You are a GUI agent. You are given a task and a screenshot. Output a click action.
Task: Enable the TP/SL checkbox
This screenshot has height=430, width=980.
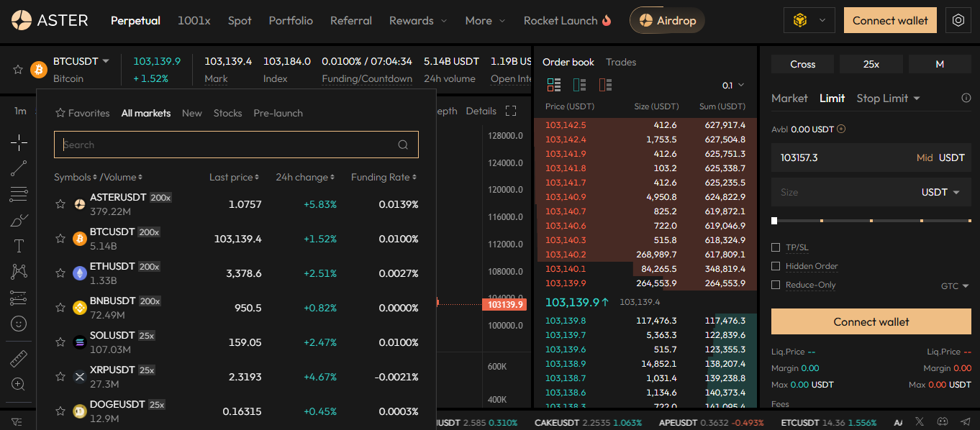coord(776,247)
